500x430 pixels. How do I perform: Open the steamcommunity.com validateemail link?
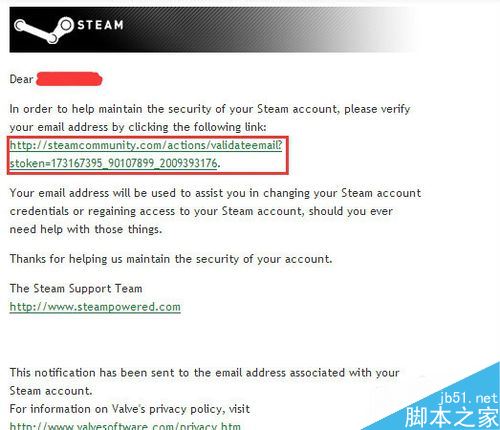point(146,145)
